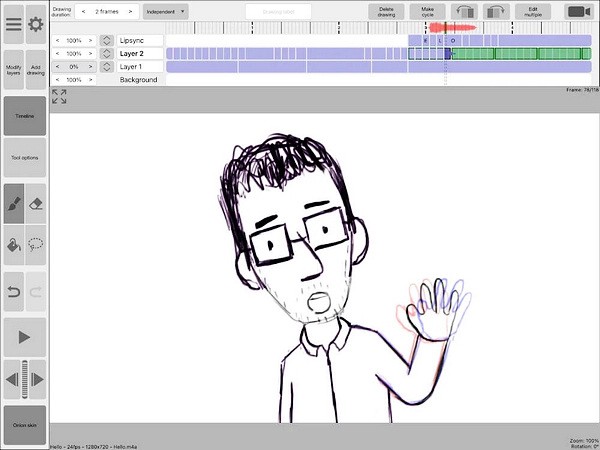Select the Brush tool
The image size is (600, 450).
coord(13,202)
